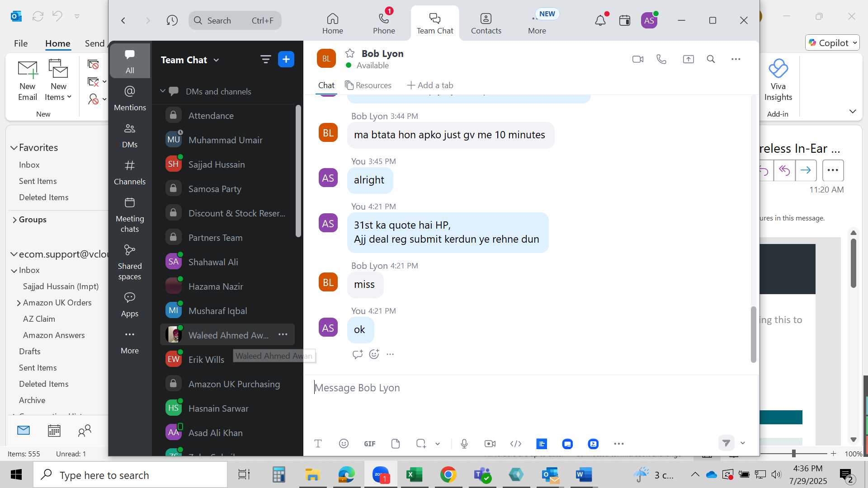Toggle text formatting in composer
Image resolution: width=868 pixels, height=488 pixels.
[x=318, y=444]
